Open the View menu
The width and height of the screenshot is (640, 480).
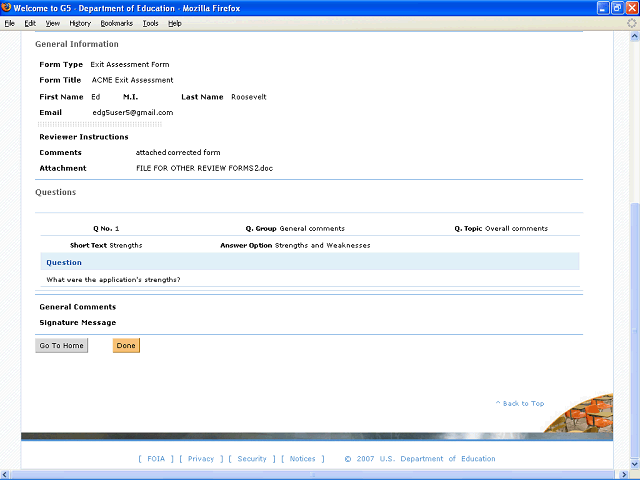53,24
